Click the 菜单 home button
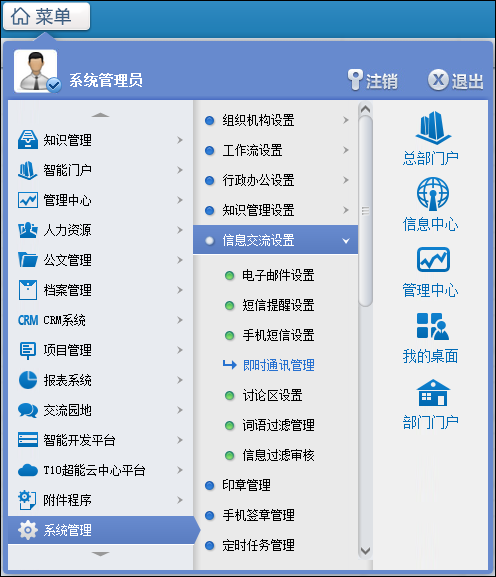 [x=46, y=17]
